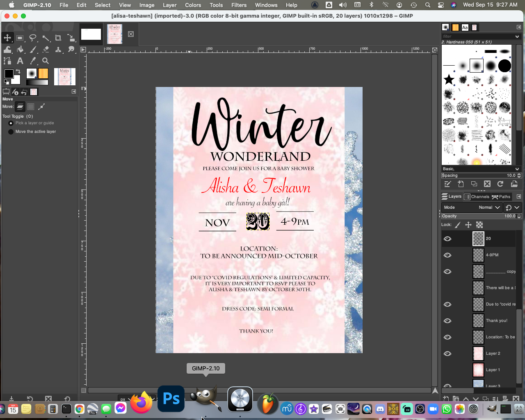Select the Winter invitation image tab thumbnail
525x420 pixels.
pos(115,34)
